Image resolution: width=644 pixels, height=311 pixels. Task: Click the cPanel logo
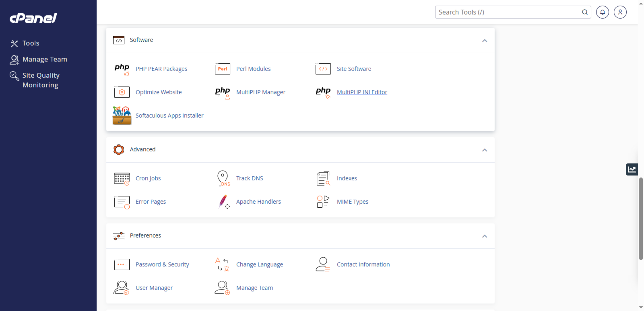pos(33,18)
